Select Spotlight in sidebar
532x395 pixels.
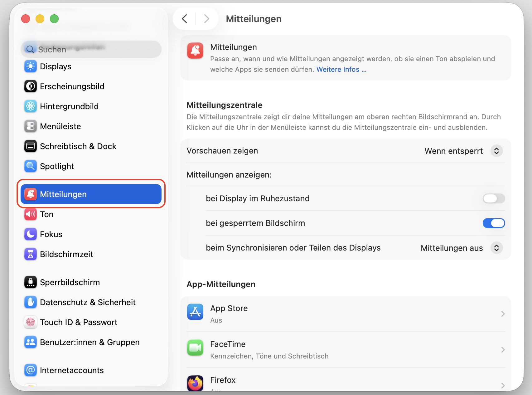(x=91, y=166)
